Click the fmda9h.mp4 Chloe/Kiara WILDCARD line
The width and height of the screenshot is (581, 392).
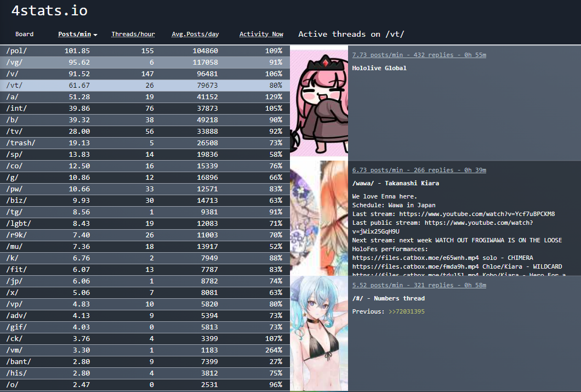pyautogui.click(x=457, y=267)
